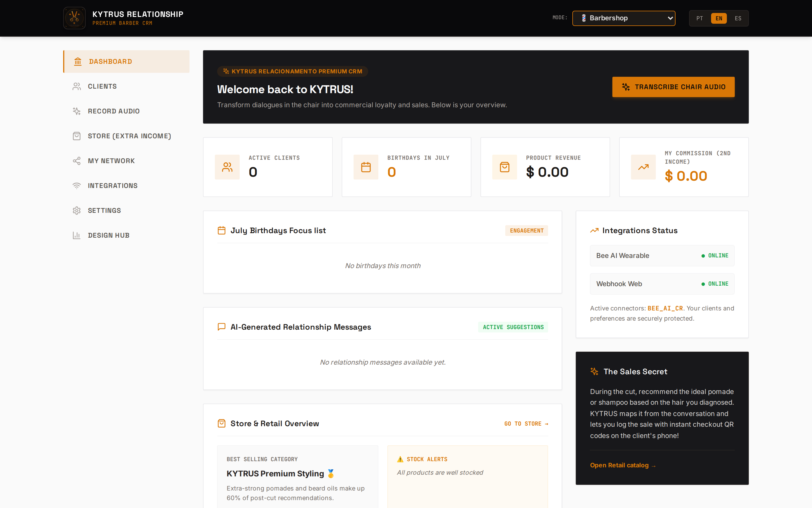Open Settings from the sidebar
812x508 pixels.
point(127,211)
